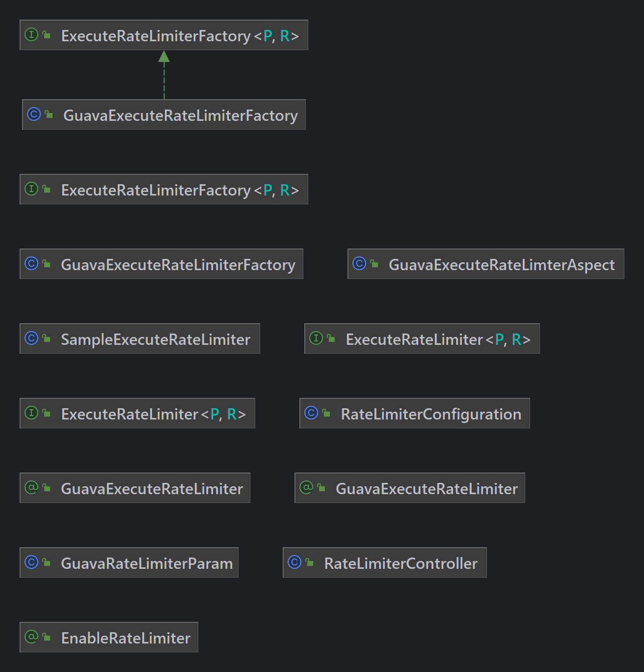
Task: Click the class icon of GuavaRateLimiterParam
Action: tap(31, 562)
